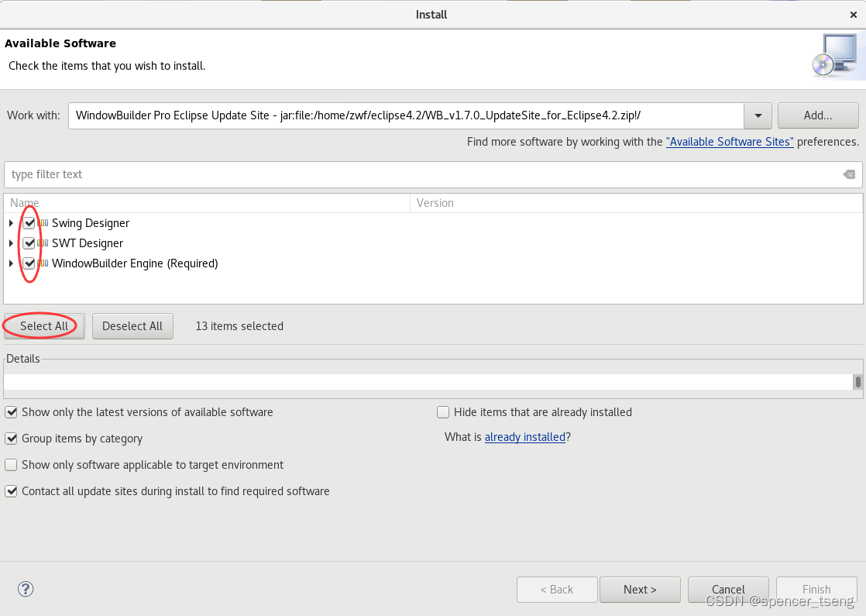Enable Hide items that are already installed
866x616 pixels.
coord(442,411)
